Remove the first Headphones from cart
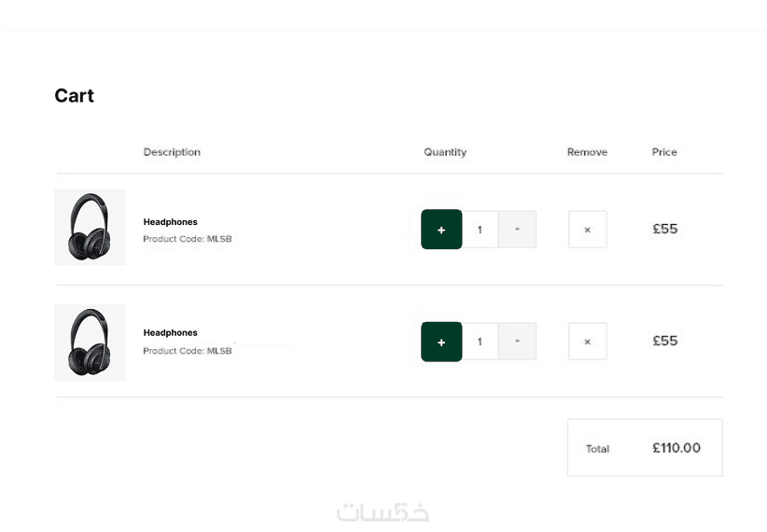 587,230
